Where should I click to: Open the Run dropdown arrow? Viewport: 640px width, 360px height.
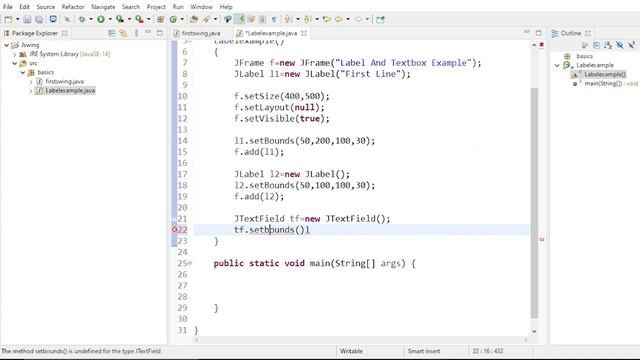tap(110, 19)
